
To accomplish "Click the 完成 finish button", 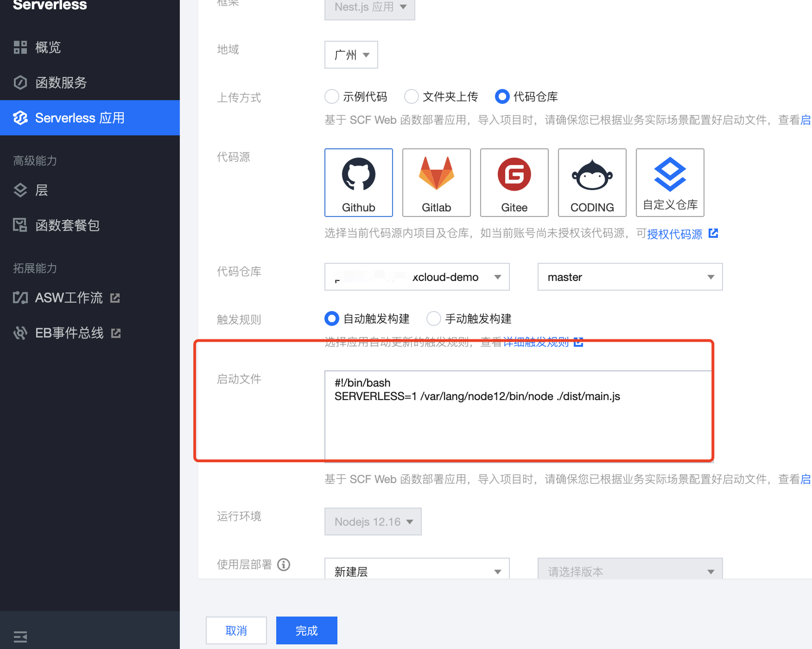I will click(307, 630).
